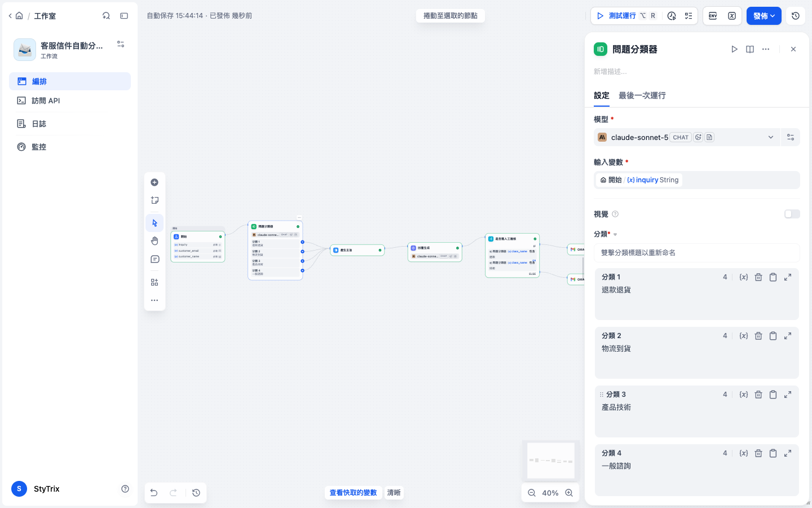
Task: Collapse the left sidebar panel icon
Action: coord(124,16)
